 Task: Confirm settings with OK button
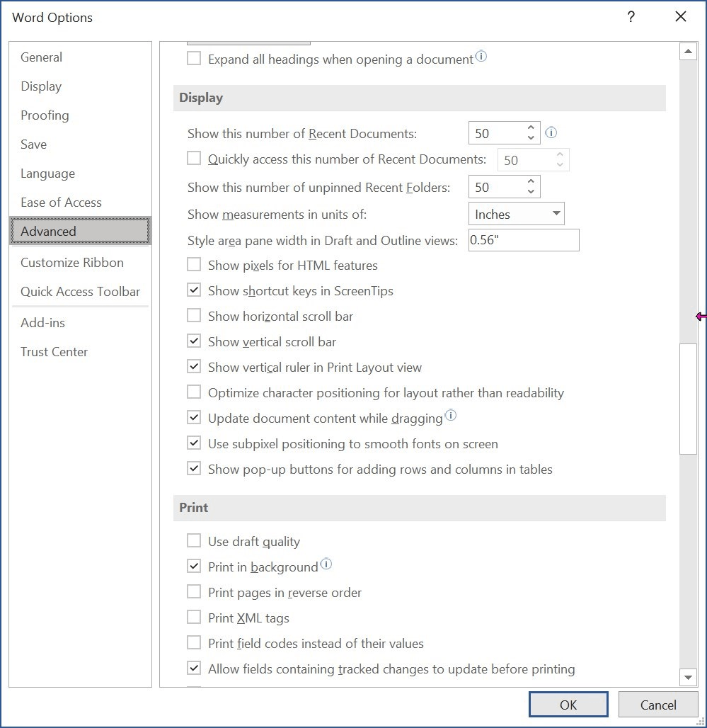(568, 705)
